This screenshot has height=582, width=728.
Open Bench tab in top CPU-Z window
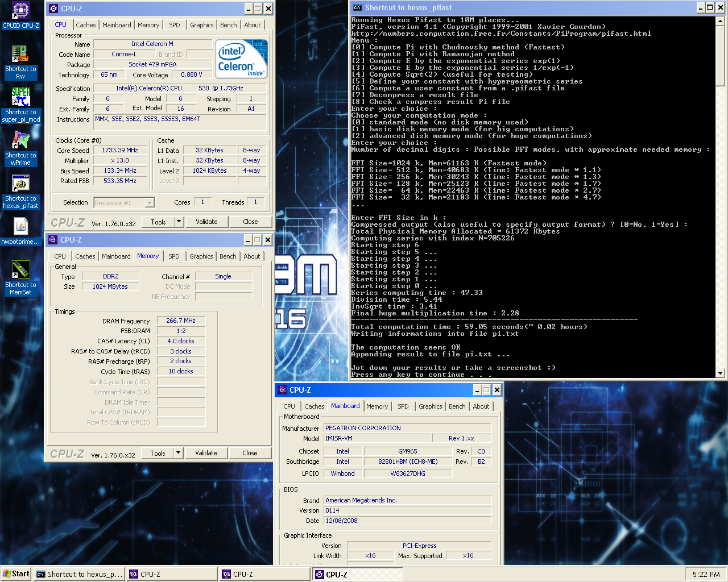(x=229, y=25)
